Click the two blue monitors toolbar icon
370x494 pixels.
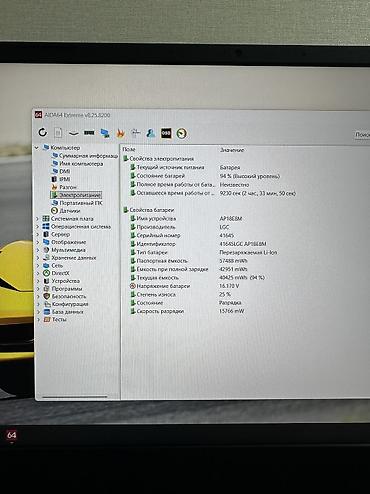[105, 133]
